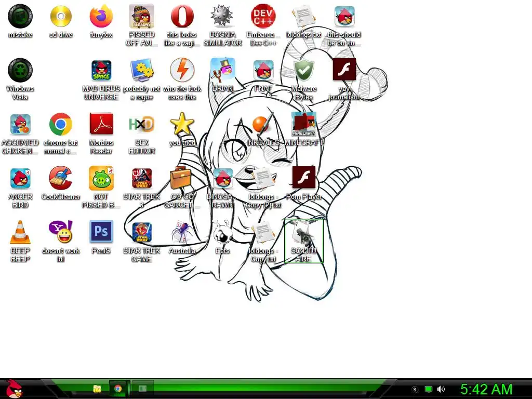
Task: Select the Embarcadero Dev-C++ icon
Action: click(263, 16)
